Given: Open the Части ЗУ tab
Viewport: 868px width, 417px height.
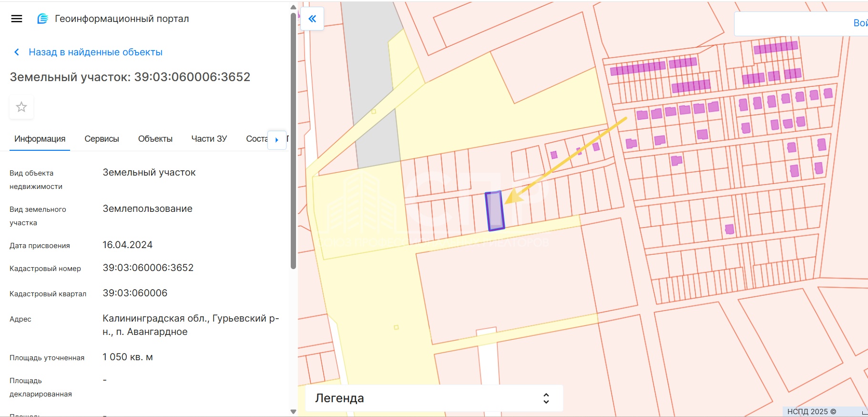Looking at the screenshot, I should (209, 139).
